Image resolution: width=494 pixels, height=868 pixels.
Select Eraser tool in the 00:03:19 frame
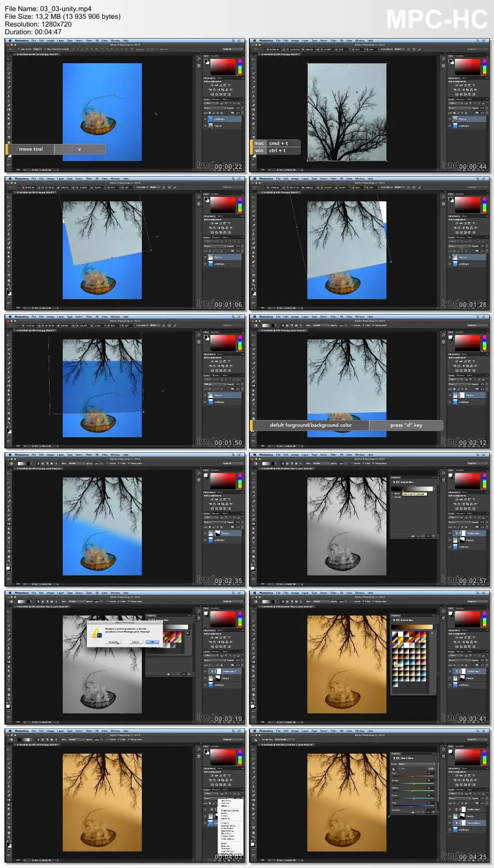point(9,658)
